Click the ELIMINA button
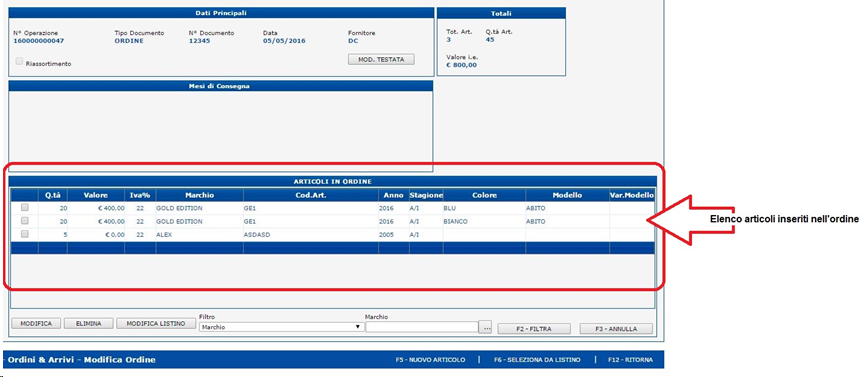Viewport: 861px width, 377px height. point(89,324)
